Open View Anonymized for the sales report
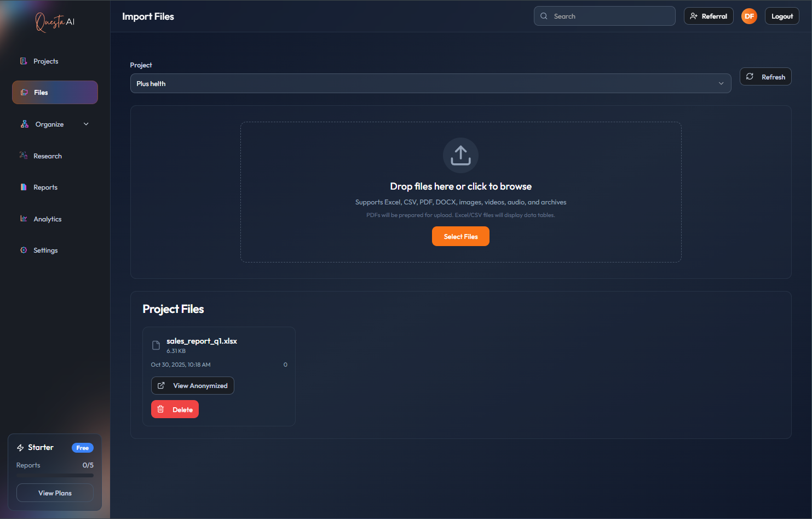Image resolution: width=812 pixels, height=519 pixels. coord(192,386)
